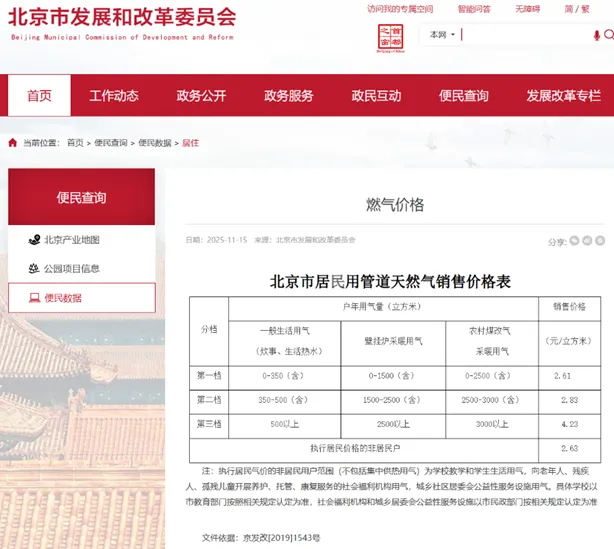Click the 第一档 table cell

click(x=209, y=376)
